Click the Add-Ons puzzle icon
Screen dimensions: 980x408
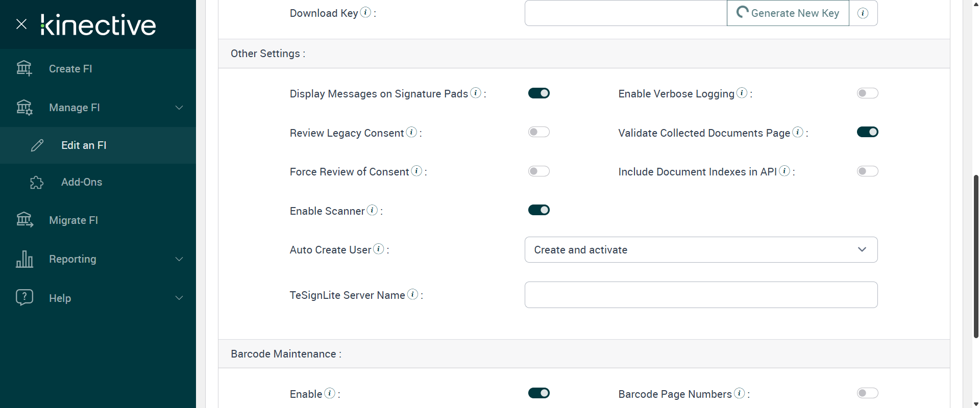37,182
